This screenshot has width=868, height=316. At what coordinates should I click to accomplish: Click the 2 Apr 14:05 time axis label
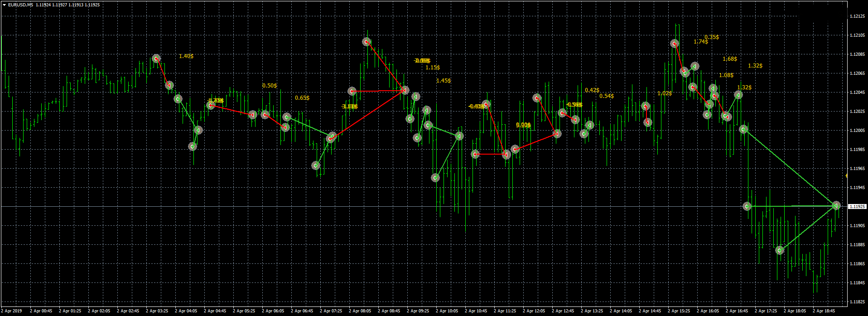(x=621, y=311)
